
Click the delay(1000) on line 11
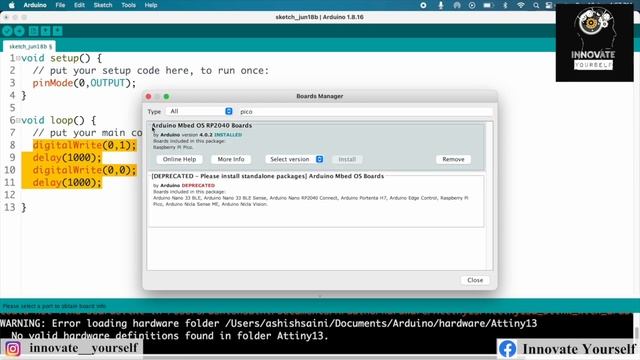tap(67, 182)
